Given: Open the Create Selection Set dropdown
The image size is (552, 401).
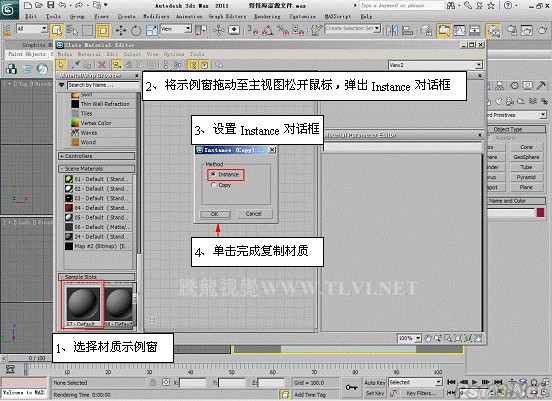Looking at the screenshot, I should (x=352, y=28).
